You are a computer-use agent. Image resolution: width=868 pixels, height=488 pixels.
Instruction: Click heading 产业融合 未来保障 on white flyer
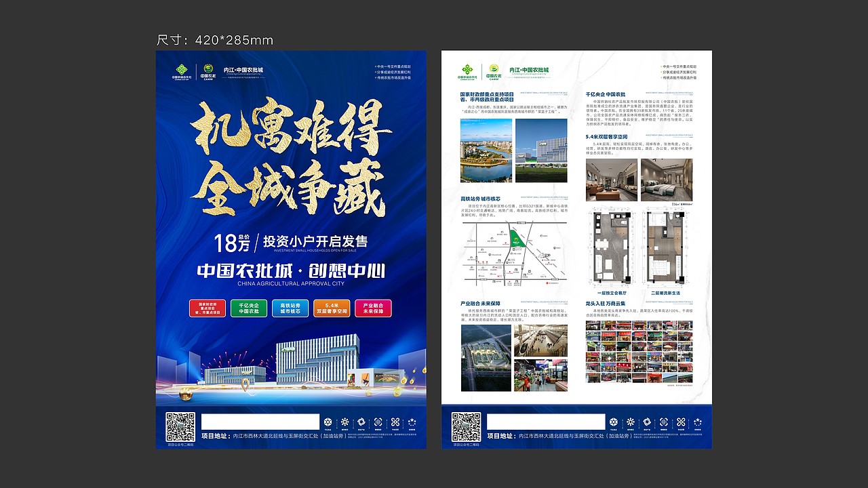tap(480, 304)
